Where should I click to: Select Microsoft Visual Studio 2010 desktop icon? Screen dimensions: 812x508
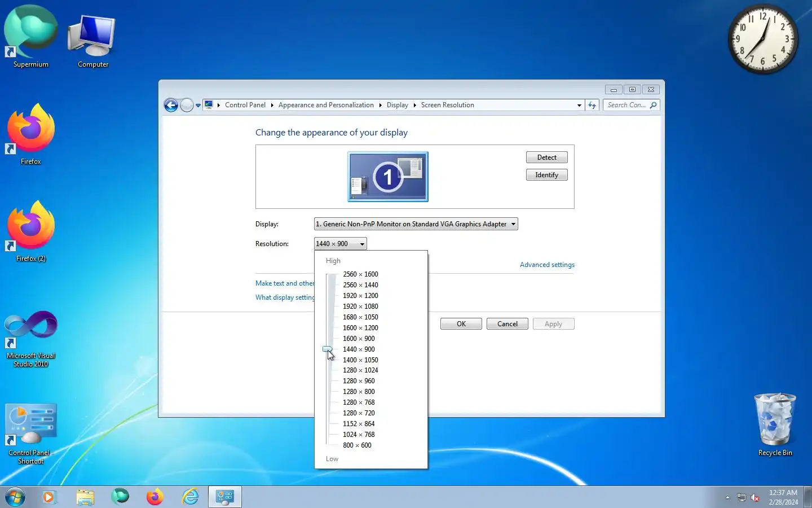click(31, 339)
